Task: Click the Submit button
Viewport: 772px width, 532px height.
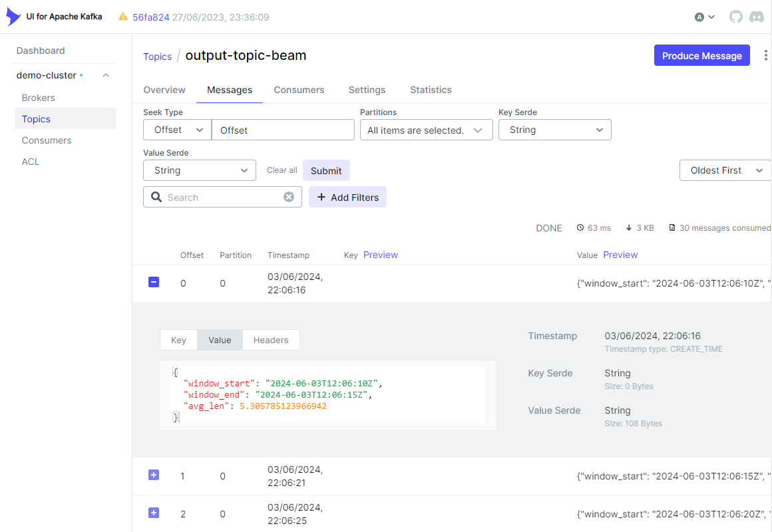Action: click(x=326, y=170)
